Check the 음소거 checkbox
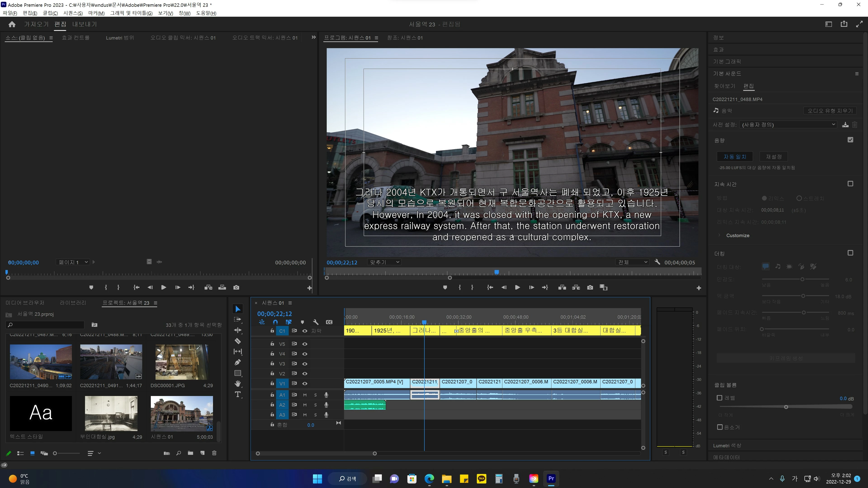Screen dimensions: 868x488 pyautogui.click(x=720, y=427)
